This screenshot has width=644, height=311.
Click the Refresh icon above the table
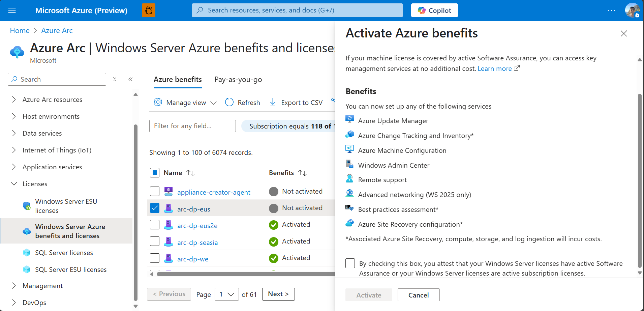(229, 102)
